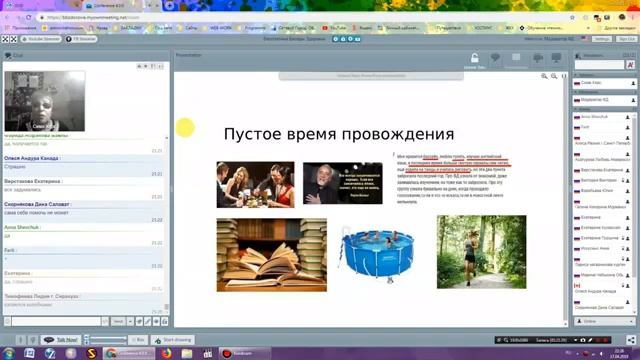Collapse the first attendee group header
Screen dimensions: 640x360
[x=604, y=75]
